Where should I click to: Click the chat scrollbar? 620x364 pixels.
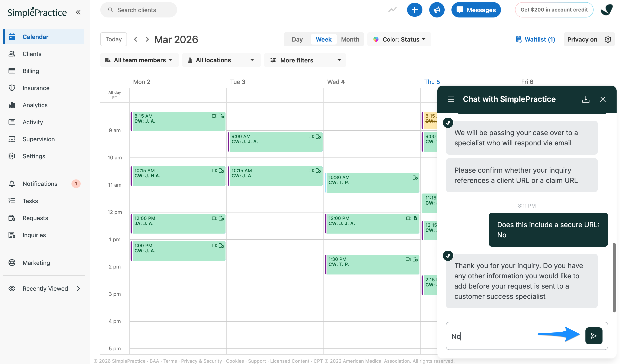pos(614,278)
